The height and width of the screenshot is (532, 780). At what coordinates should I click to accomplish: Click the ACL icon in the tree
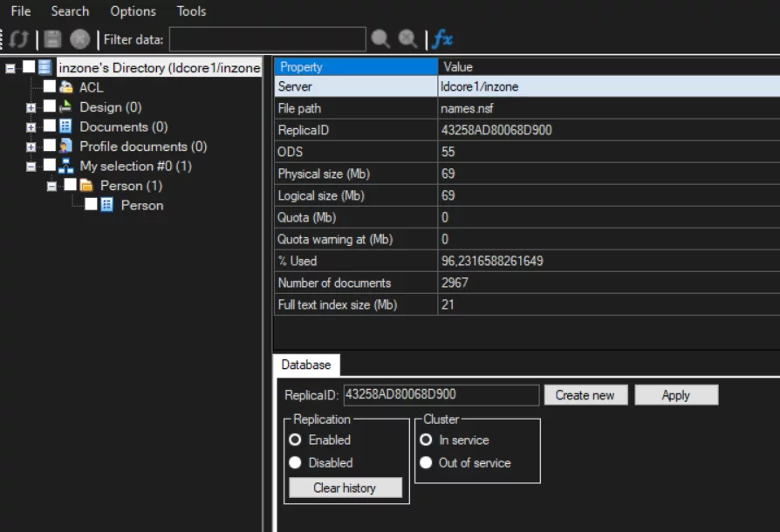65,87
